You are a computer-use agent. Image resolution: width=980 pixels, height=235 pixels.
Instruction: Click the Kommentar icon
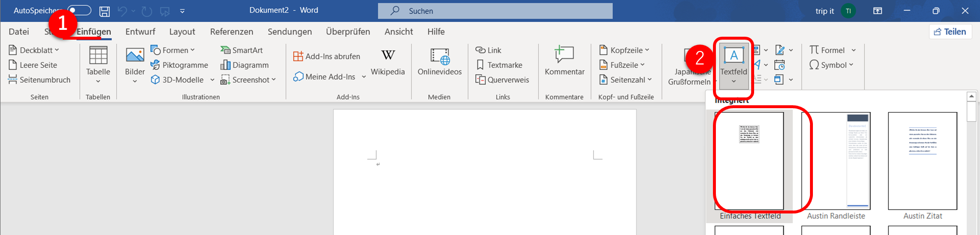564,54
